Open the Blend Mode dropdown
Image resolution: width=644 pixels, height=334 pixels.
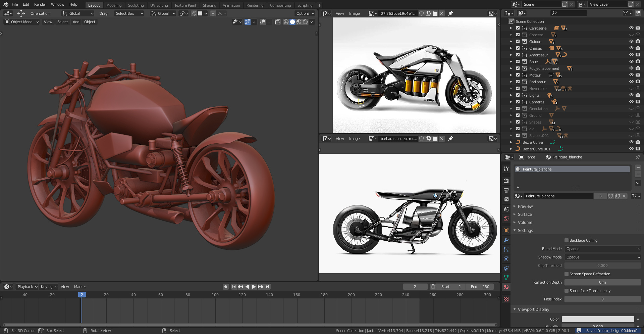pyautogui.click(x=603, y=249)
